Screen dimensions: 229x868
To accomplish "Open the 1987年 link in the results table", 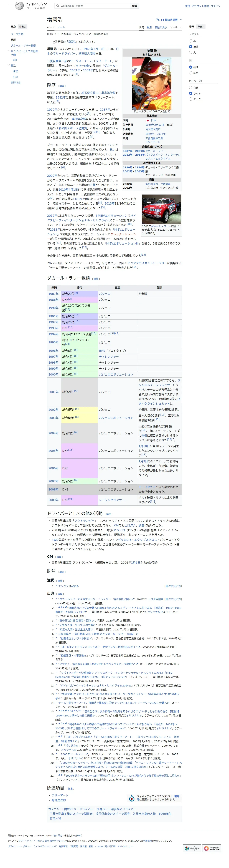I will [53, 294].
